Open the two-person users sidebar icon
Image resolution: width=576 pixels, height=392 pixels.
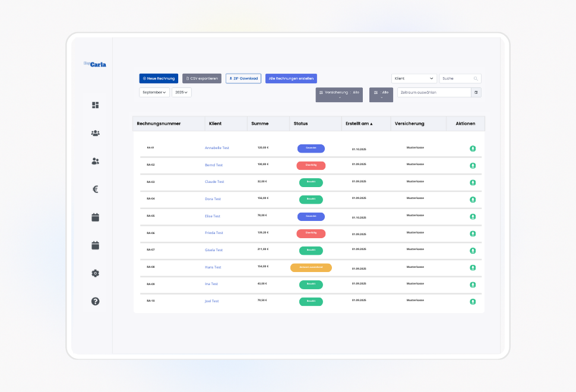tap(95, 161)
